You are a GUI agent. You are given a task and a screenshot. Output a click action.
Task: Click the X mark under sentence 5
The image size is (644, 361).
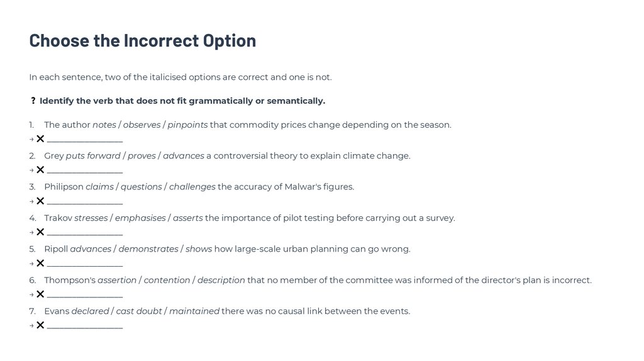click(x=40, y=263)
